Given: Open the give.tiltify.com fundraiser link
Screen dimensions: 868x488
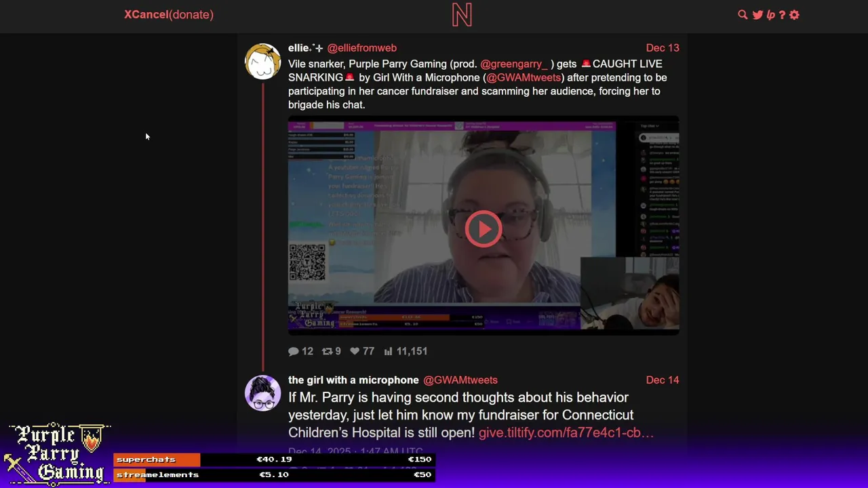Looking at the screenshot, I should coord(566,432).
